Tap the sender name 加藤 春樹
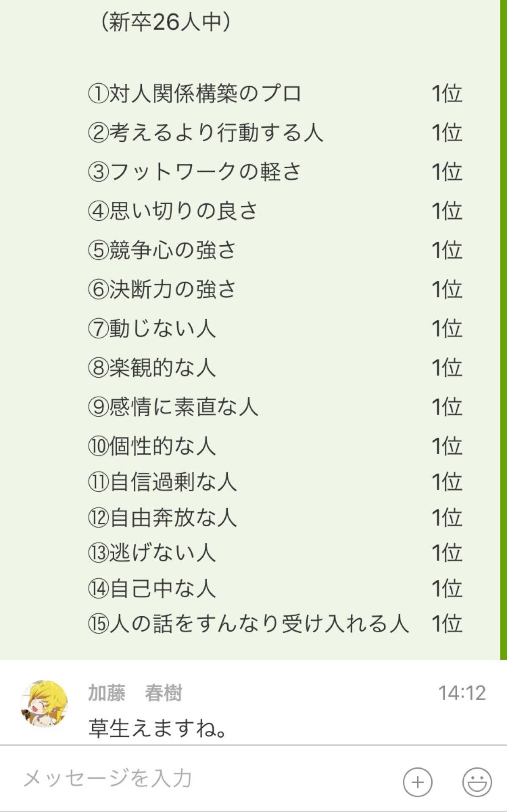 (135, 694)
